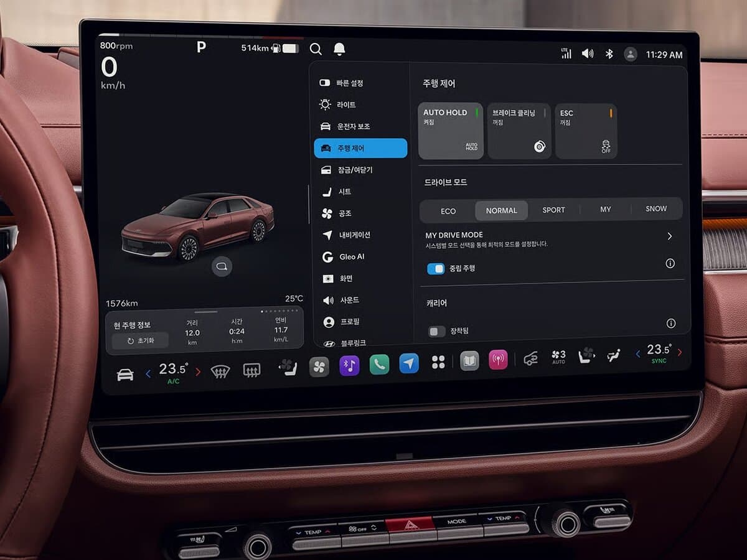Enable the 장착됨 carrier toggle
The image size is (747, 560).
point(437,332)
